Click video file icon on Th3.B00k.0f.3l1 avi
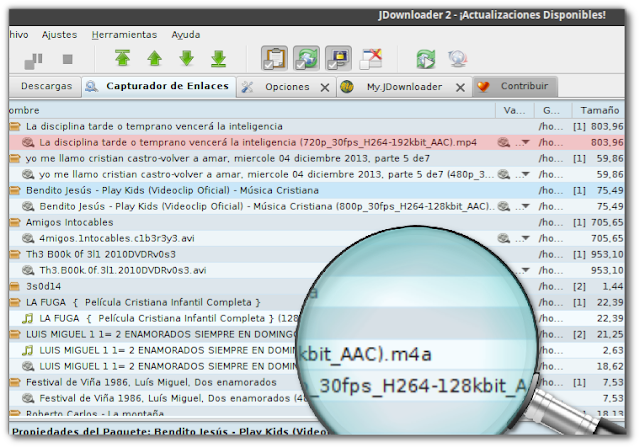 28,271
